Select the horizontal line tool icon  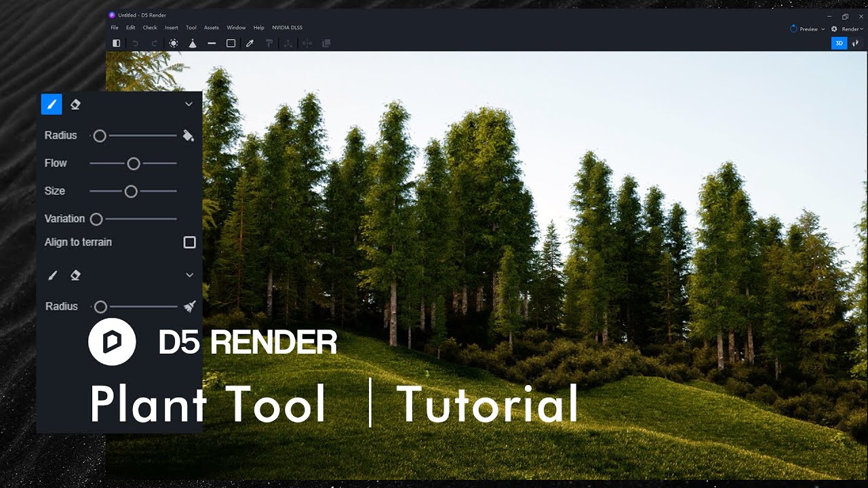coord(212,43)
